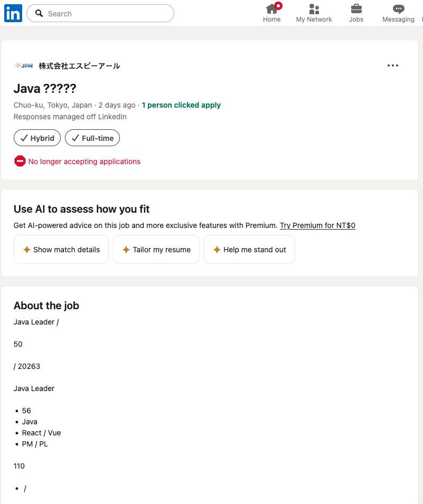Image resolution: width=423 pixels, height=504 pixels.
Task: Click the Java ????? job title
Action: [45, 88]
